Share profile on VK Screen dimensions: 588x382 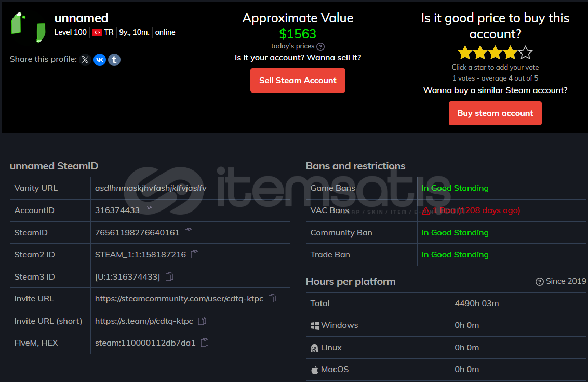(100, 60)
